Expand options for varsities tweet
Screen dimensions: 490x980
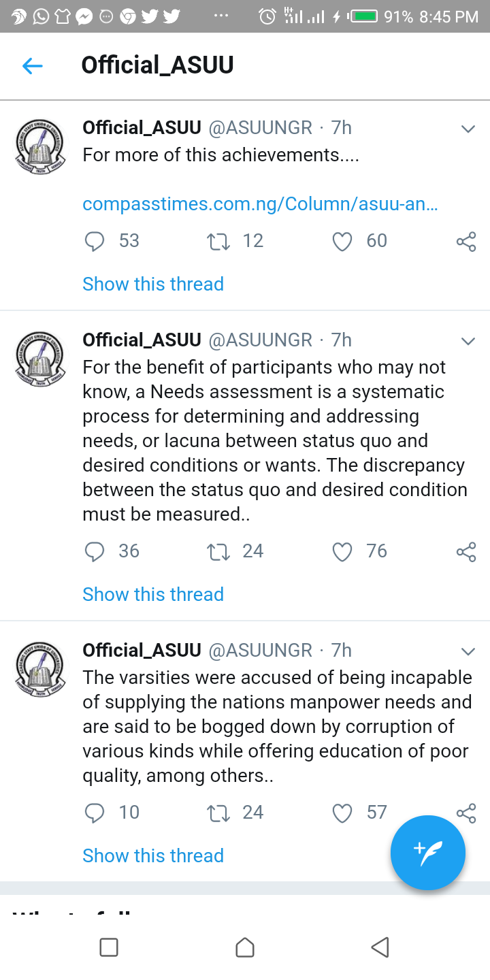coord(468,651)
